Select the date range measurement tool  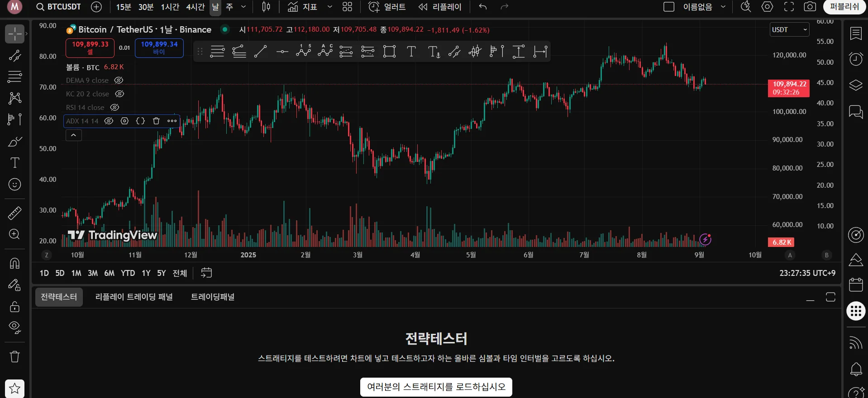(x=540, y=52)
